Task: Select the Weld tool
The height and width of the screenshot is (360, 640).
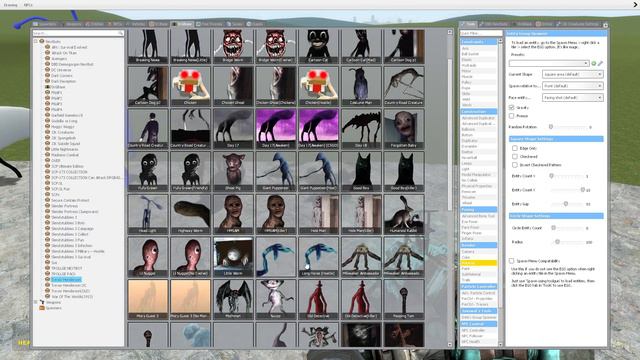Action: [x=478, y=99]
